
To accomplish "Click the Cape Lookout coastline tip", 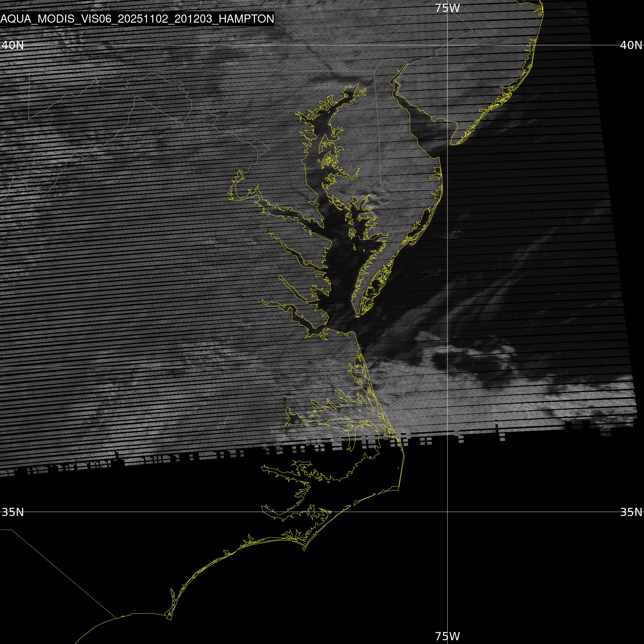I will [304, 550].
